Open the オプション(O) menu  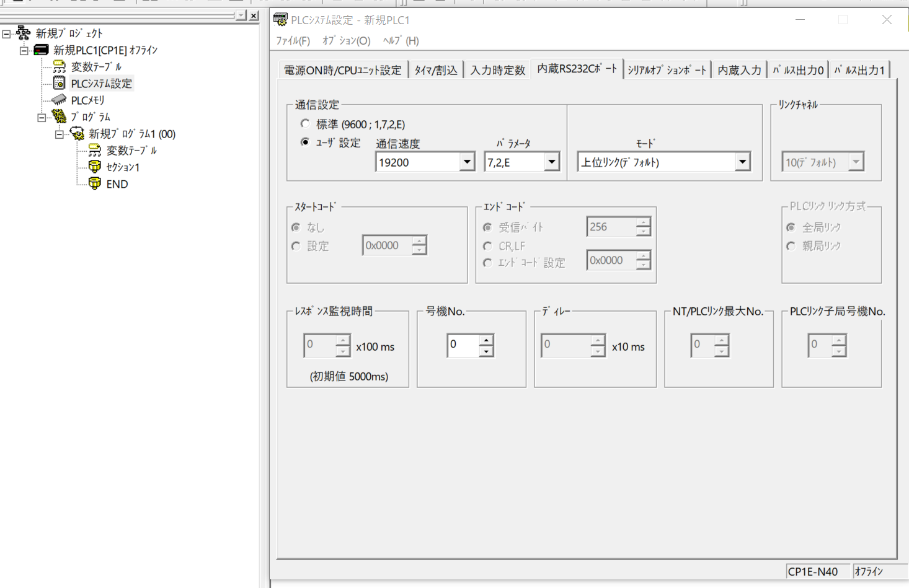(x=346, y=41)
